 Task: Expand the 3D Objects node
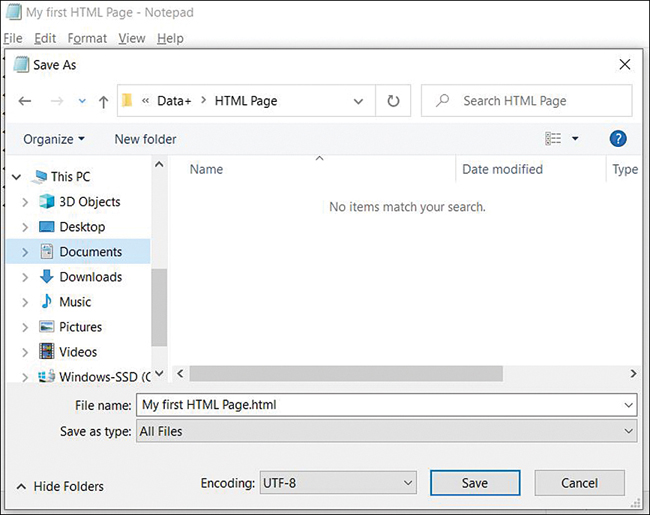pyautogui.click(x=25, y=202)
